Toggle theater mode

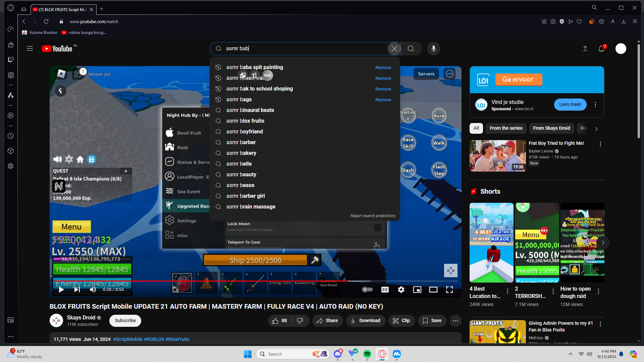(x=433, y=290)
